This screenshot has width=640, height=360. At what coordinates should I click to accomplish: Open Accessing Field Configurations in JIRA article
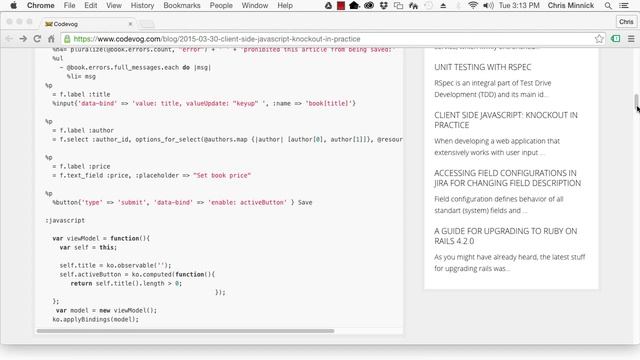(x=507, y=178)
